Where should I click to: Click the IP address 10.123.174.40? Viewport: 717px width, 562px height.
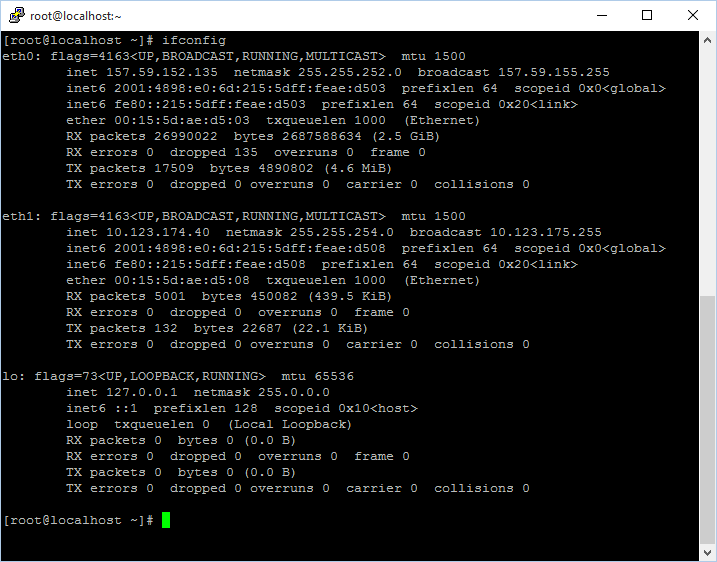click(x=158, y=232)
